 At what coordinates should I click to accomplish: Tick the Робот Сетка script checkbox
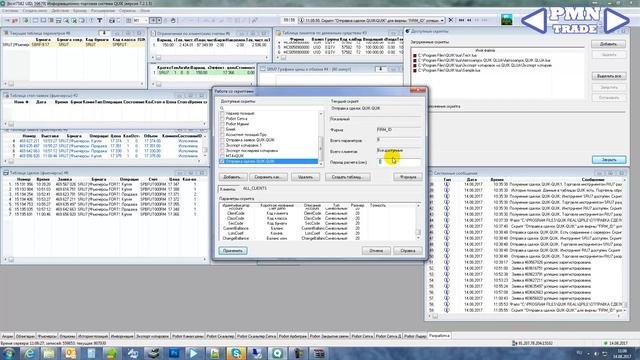click(222, 119)
